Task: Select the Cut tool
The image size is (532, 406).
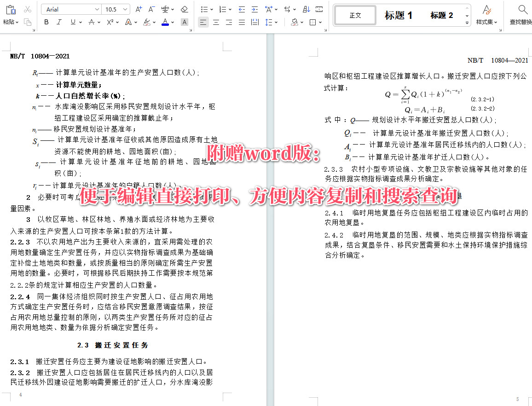Action: [x=27, y=9]
